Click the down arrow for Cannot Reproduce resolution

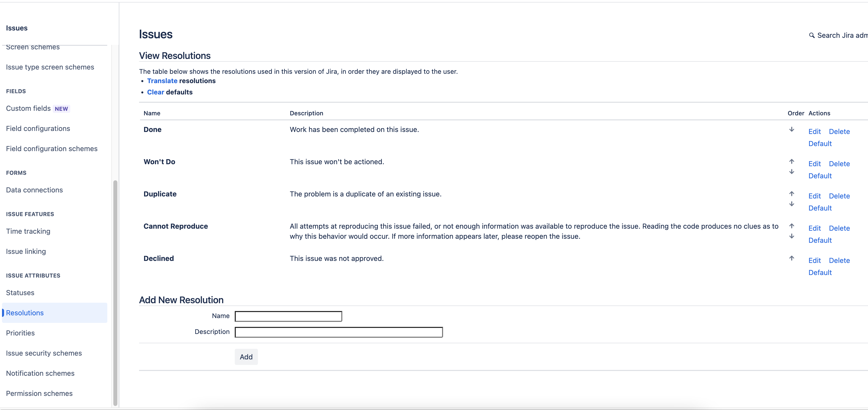pyautogui.click(x=793, y=236)
